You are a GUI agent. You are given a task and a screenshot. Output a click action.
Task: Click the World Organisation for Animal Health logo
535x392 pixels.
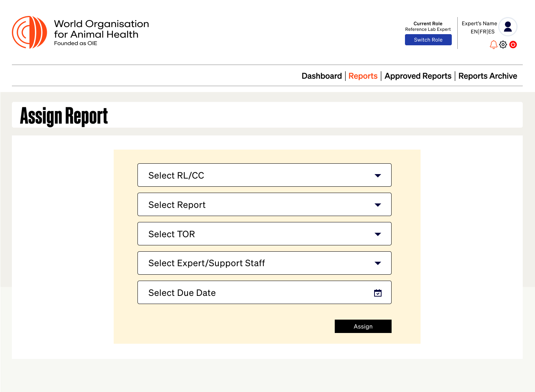pyautogui.click(x=30, y=32)
